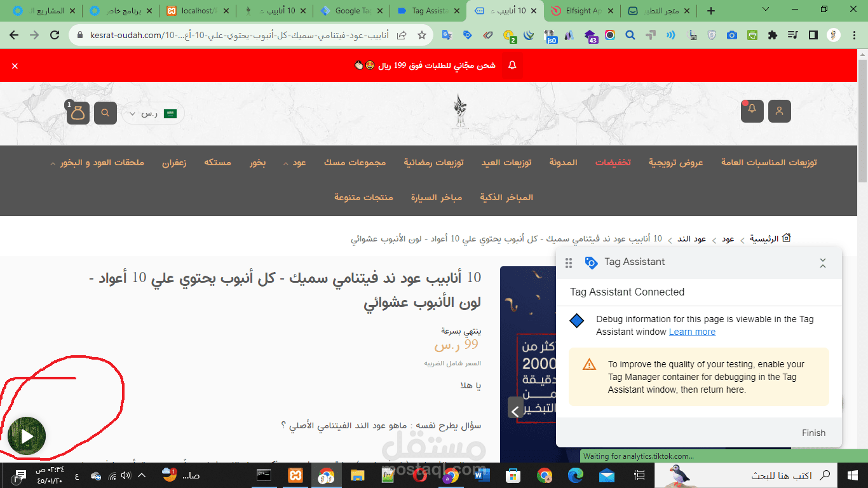Open XAMPP from the taskbar
868x488 pixels.
[x=295, y=475]
